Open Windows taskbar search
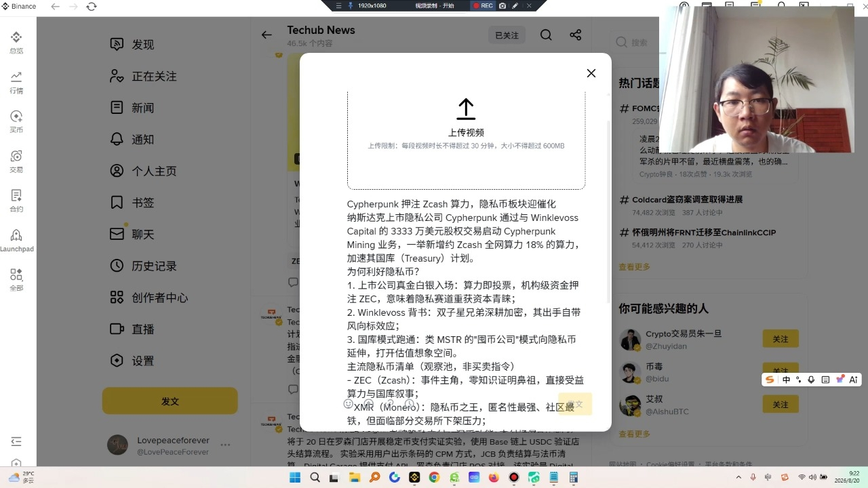 click(x=315, y=478)
